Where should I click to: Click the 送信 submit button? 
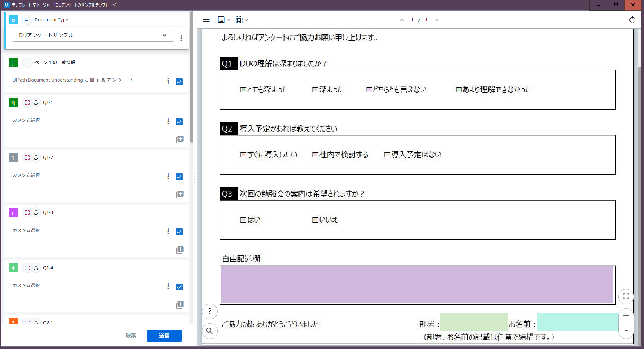164,336
